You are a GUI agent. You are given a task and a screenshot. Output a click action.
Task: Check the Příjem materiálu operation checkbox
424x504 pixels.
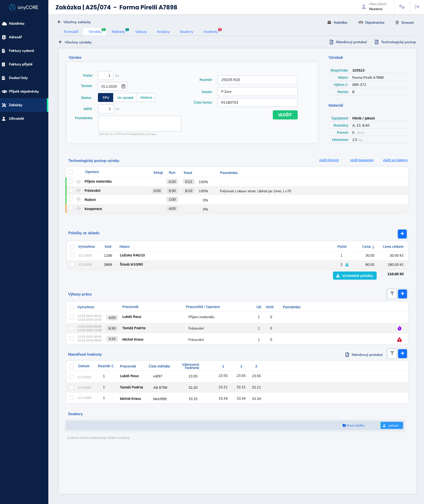pos(71,181)
